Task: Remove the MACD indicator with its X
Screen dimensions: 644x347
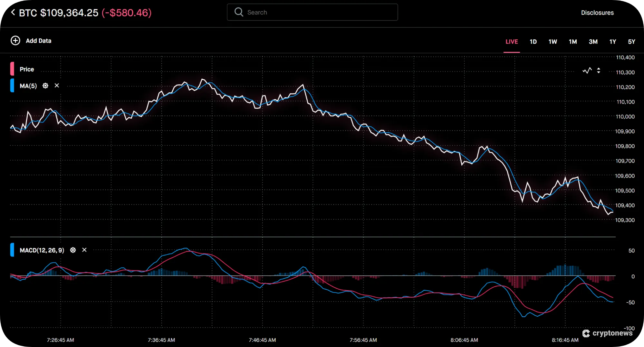Action: (x=84, y=250)
